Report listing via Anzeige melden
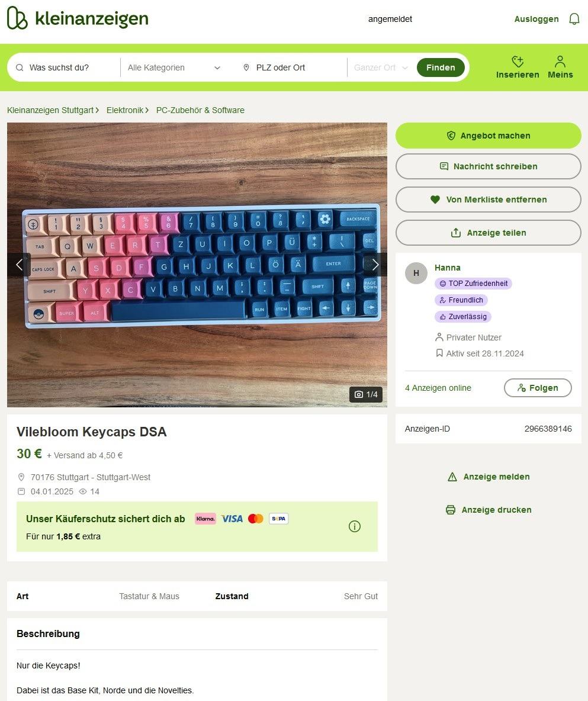588x701 pixels. point(489,477)
